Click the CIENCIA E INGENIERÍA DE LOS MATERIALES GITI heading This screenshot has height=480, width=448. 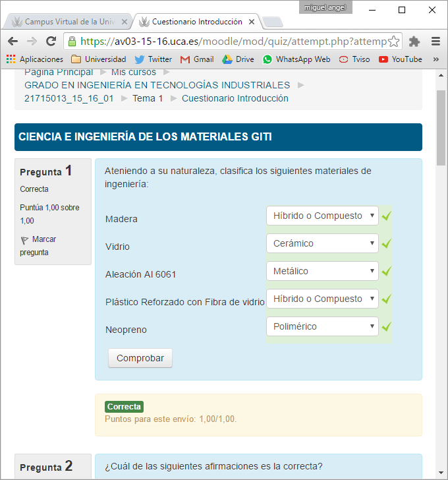pos(145,137)
